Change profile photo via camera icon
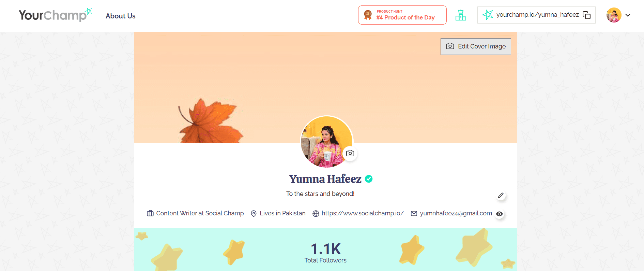 (350, 153)
